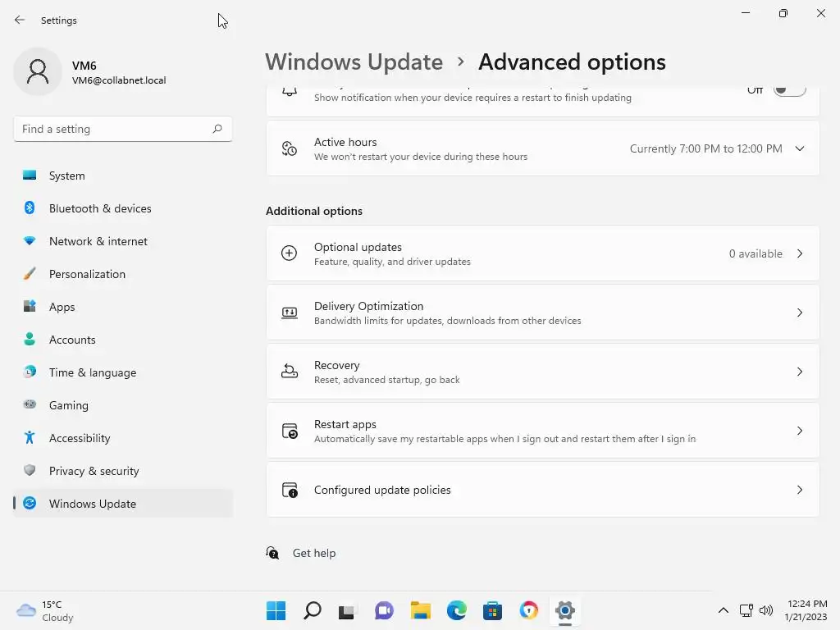
Task: Click the Get help icon
Action: (272, 553)
